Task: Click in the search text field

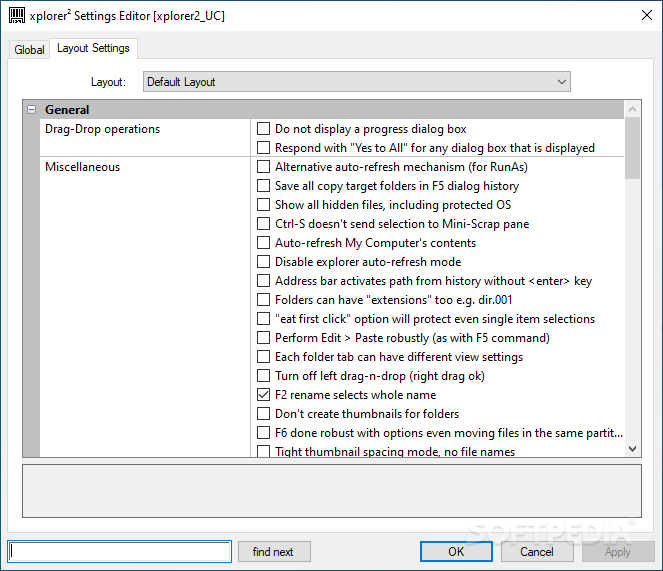Action: click(120, 552)
